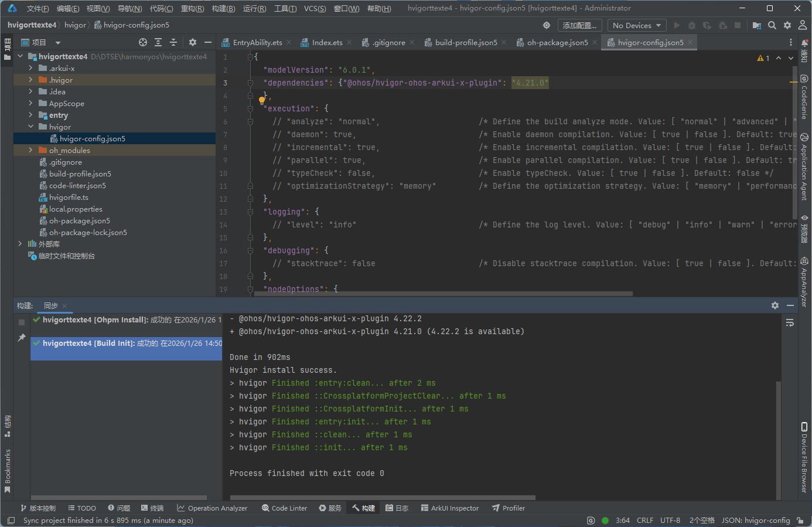Screen dimensions: 812x527
Task: Click the locate target icon in project panel
Action: coord(143,42)
